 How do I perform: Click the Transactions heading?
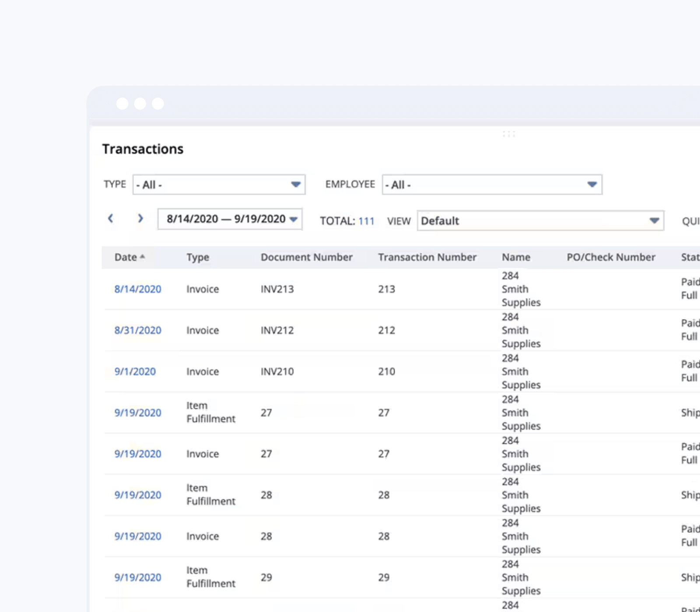[143, 149]
